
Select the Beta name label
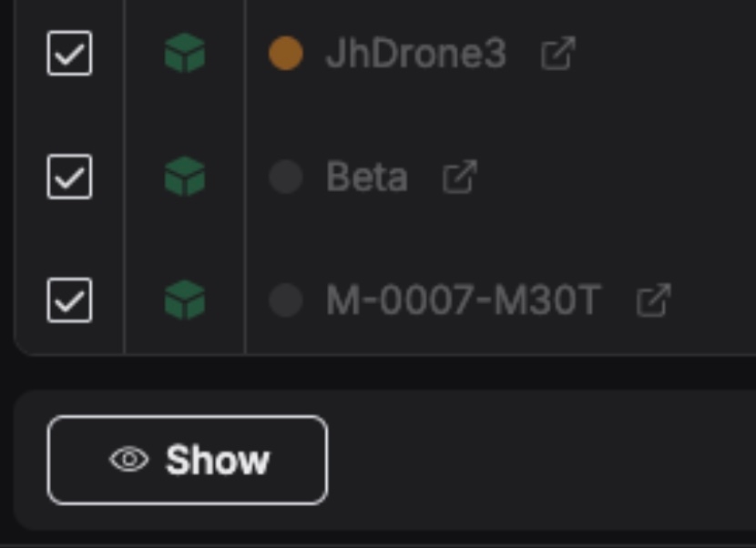point(367,177)
